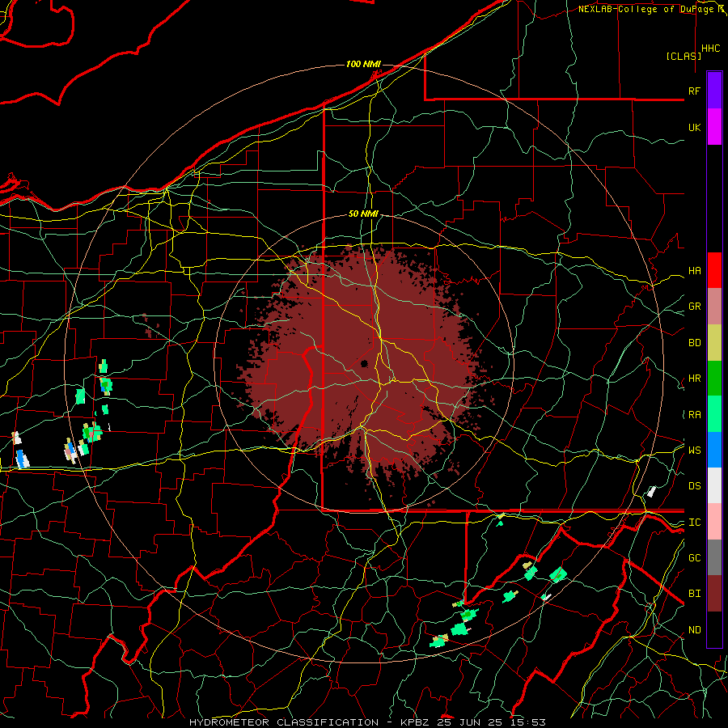Click the '100 NMI' range ring label
728x728 pixels.
pos(363,64)
